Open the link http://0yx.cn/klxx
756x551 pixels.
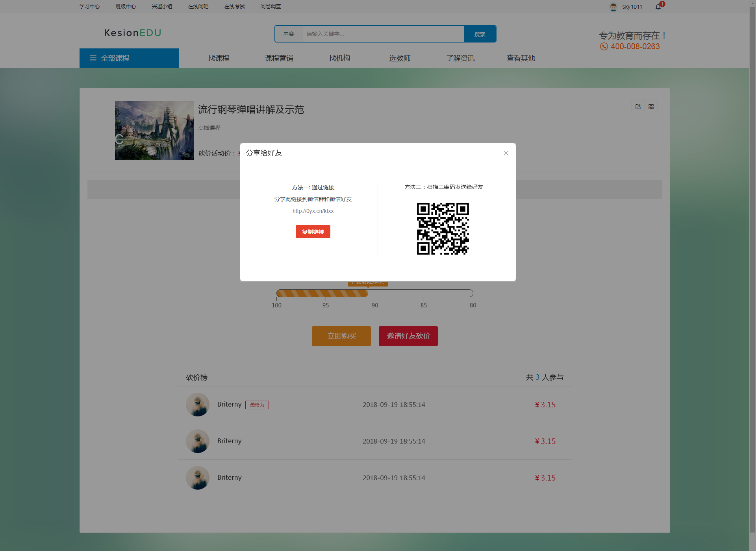point(313,211)
